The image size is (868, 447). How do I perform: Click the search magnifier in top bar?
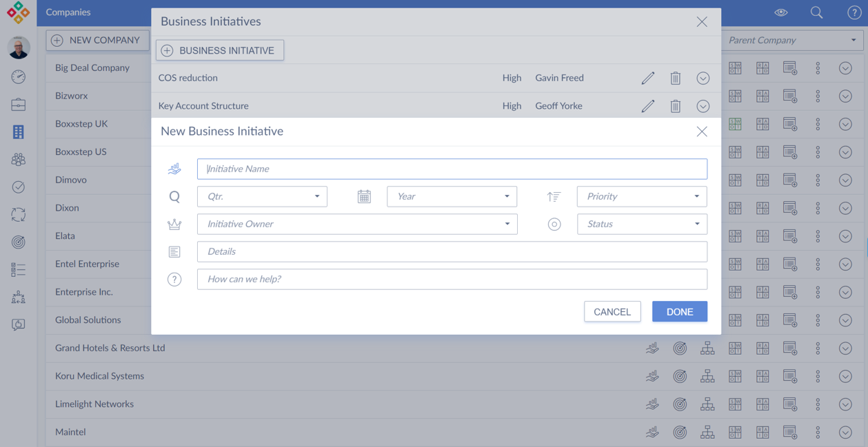click(816, 12)
